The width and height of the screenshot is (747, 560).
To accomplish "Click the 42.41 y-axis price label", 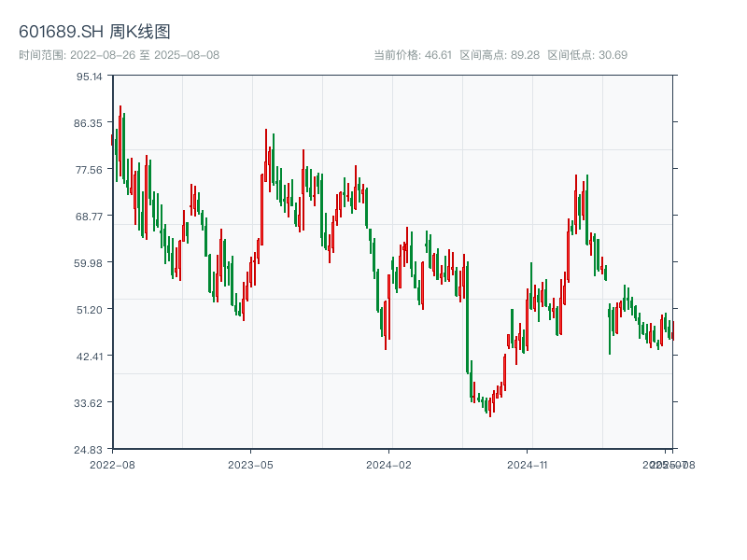I will tap(90, 357).
